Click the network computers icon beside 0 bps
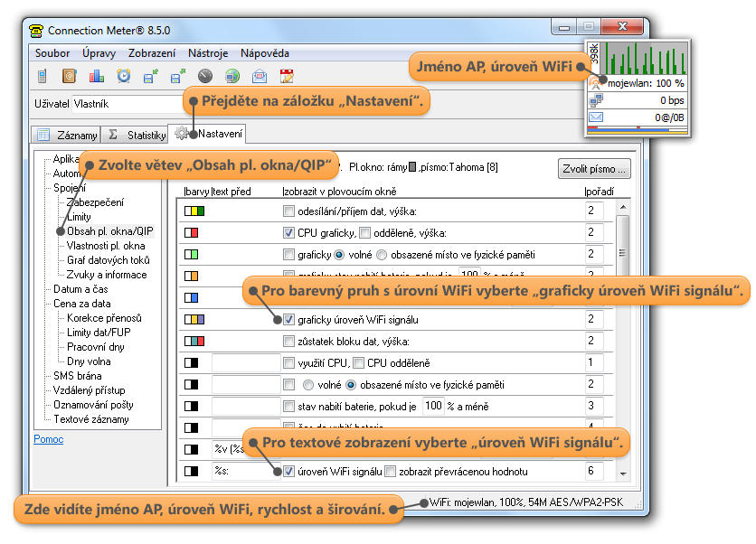Screen dimensions: 756x544 pos(596,100)
